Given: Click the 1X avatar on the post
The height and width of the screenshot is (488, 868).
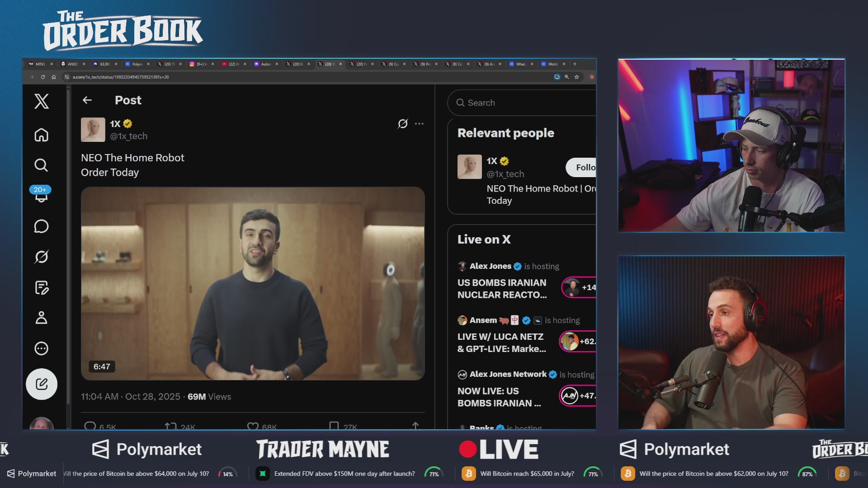Looking at the screenshot, I should tap(93, 130).
